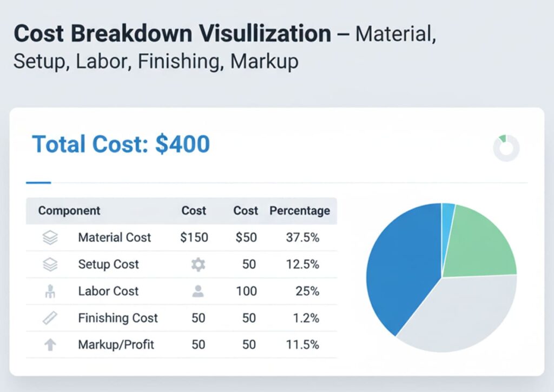Select the first Cost column header
The image size is (554, 392).
(x=194, y=211)
